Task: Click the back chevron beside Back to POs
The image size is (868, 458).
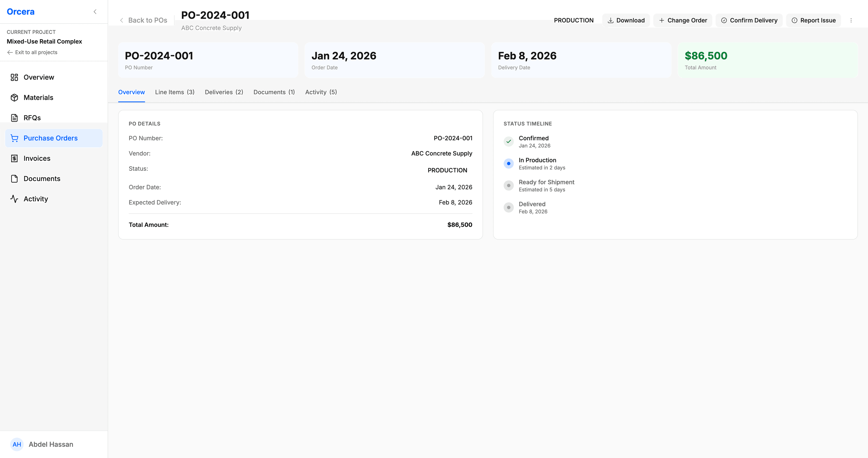Action: 122,20
